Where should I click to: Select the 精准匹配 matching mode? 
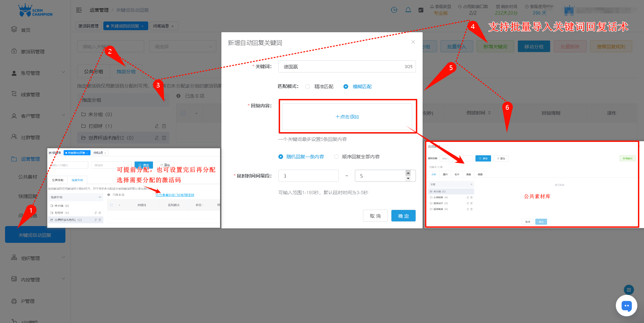(x=308, y=86)
